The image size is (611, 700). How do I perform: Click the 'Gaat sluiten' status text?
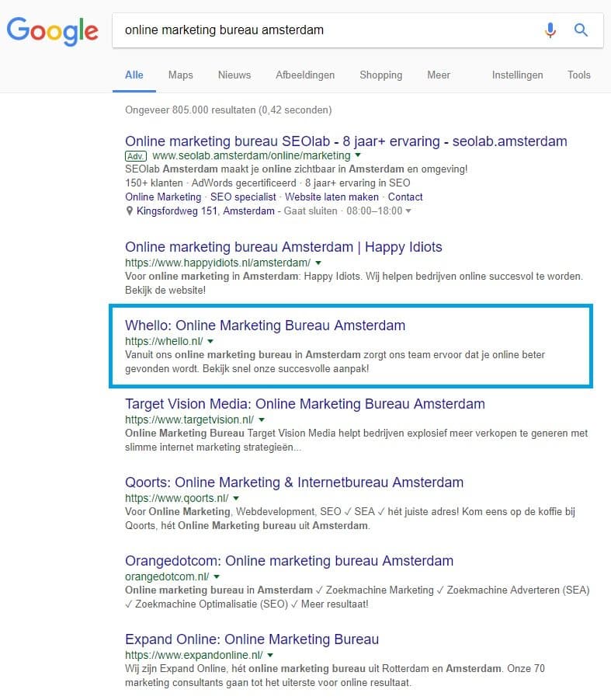311,211
